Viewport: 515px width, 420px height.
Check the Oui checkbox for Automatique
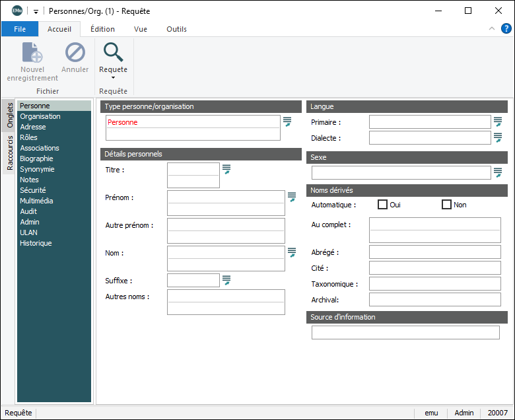point(382,205)
